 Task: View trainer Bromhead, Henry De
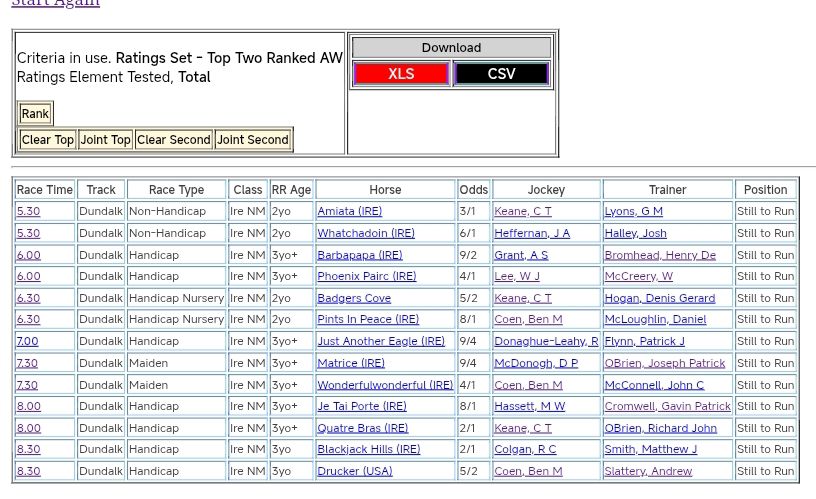(x=660, y=255)
